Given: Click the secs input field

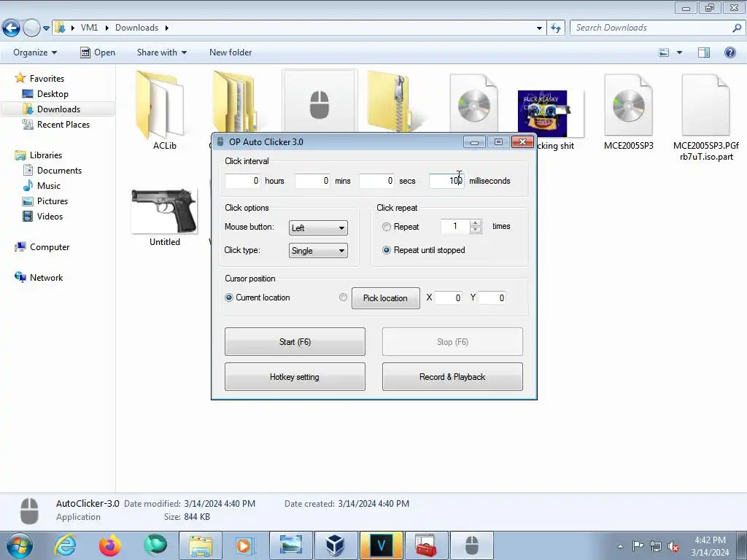Looking at the screenshot, I should point(376,181).
